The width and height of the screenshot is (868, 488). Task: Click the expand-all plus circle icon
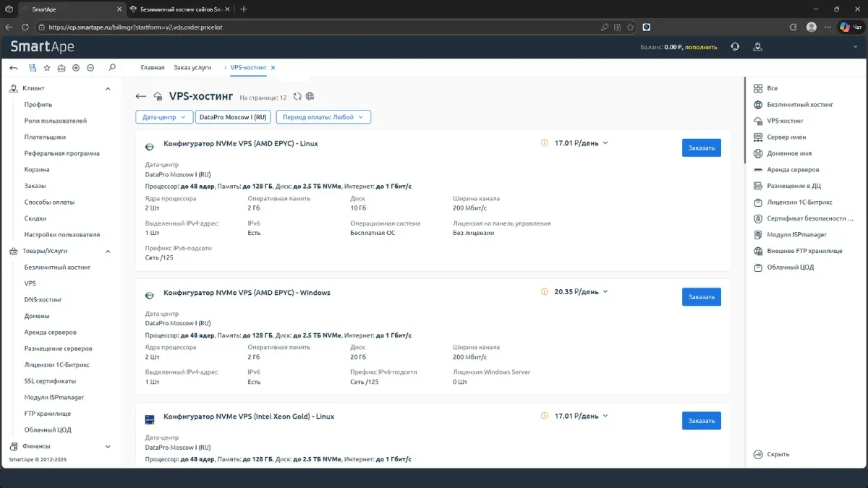(x=76, y=67)
